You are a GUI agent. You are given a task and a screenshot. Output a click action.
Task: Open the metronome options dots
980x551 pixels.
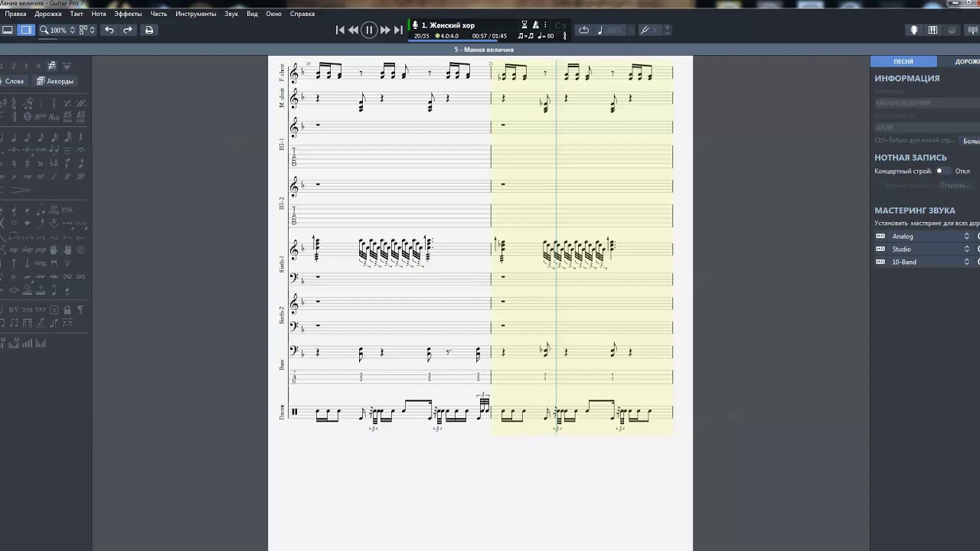(x=545, y=25)
